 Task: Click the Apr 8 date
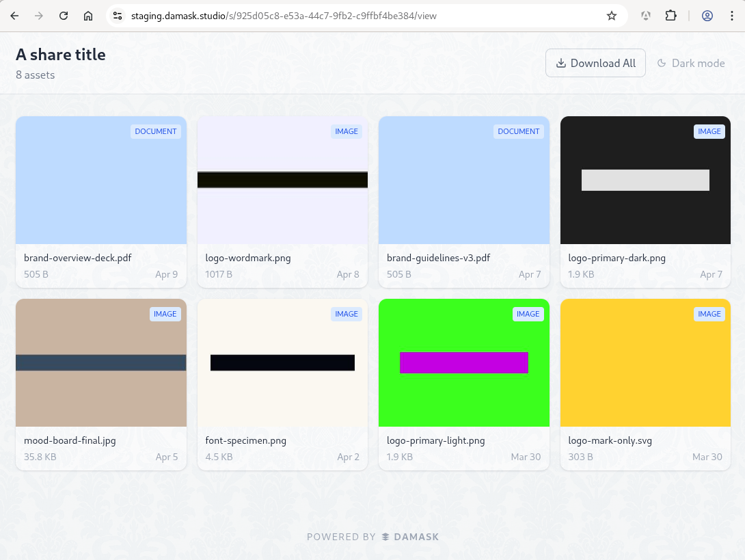[x=348, y=274]
